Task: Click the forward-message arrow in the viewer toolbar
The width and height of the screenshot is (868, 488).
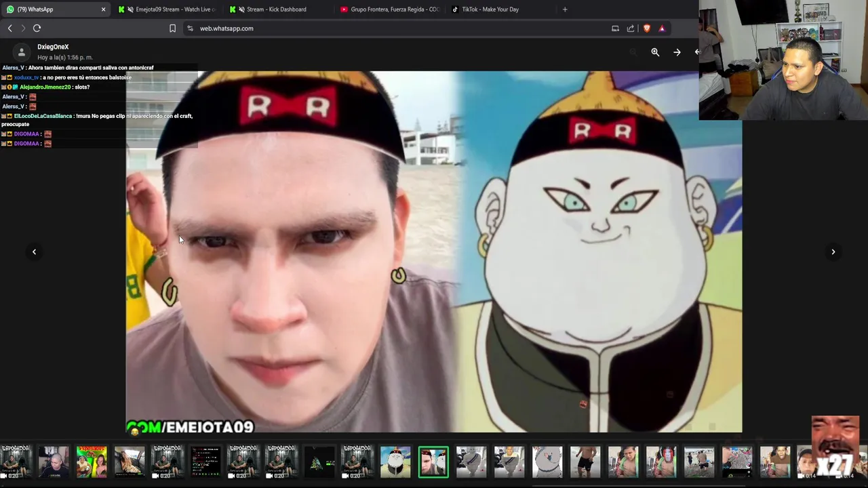Action: point(677,52)
